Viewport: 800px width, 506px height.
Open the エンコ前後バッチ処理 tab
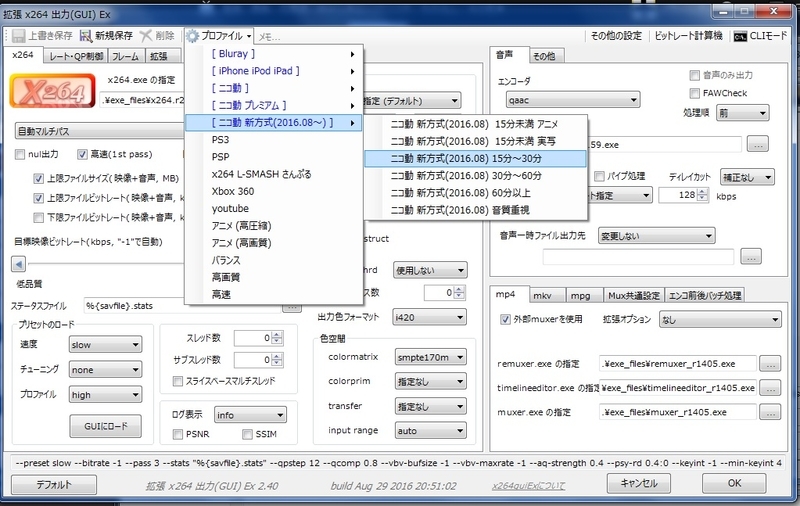click(705, 296)
